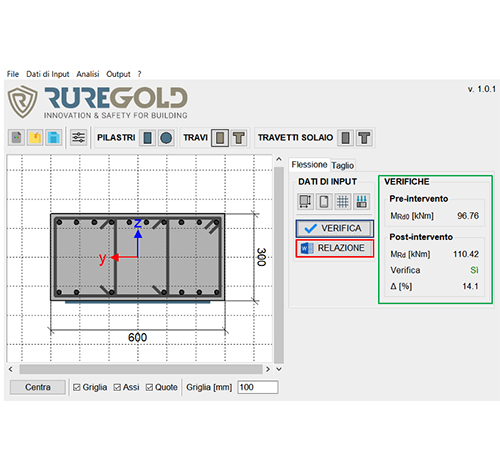Click the scroll down arrow of the canvas
This screenshot has height=468, width=500.
[x=279, y=369]
